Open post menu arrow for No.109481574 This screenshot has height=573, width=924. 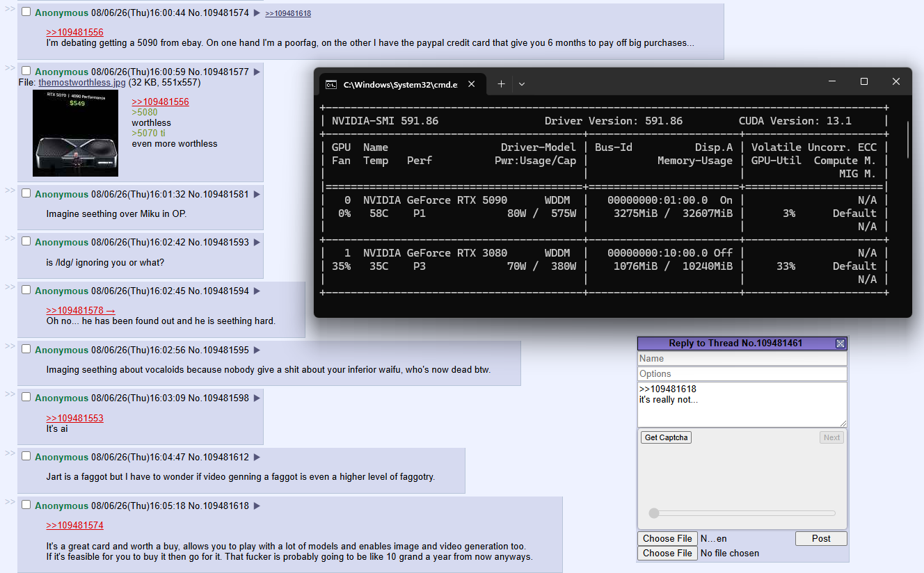coord(257,13)
